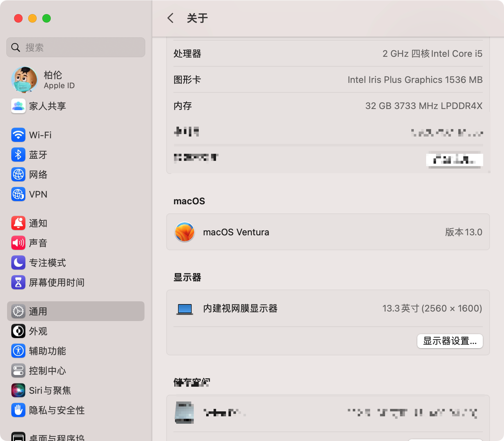Screen dimensions: 504x441
Task: Click the 版本 13.0 text
Action: [464, 232]
